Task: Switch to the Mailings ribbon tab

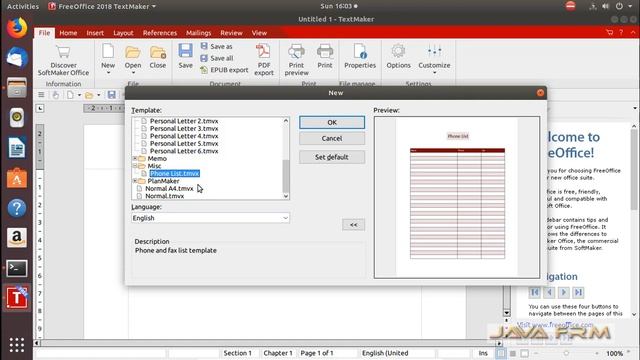Action: [x=198, y=33]
